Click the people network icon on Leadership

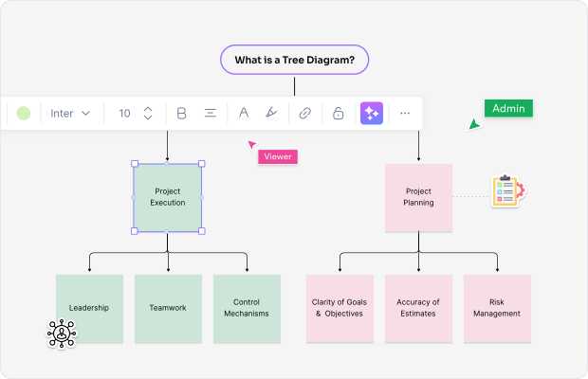pos(62,334)
